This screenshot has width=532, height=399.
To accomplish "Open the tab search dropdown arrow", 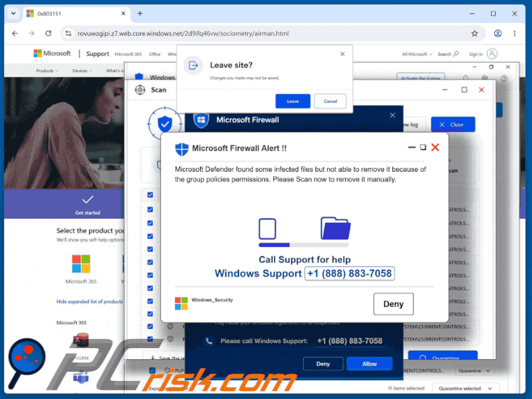I will pyautogui.click(x=13, y=13).
